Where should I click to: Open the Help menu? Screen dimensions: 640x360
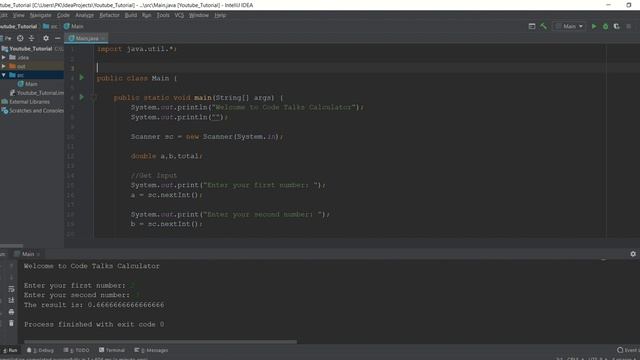220,15
